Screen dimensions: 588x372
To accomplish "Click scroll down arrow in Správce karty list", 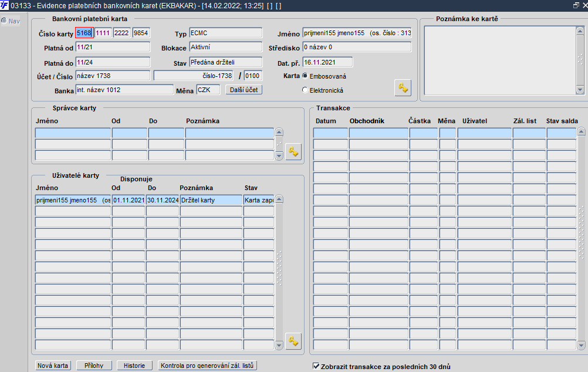I will pos(279,155).
